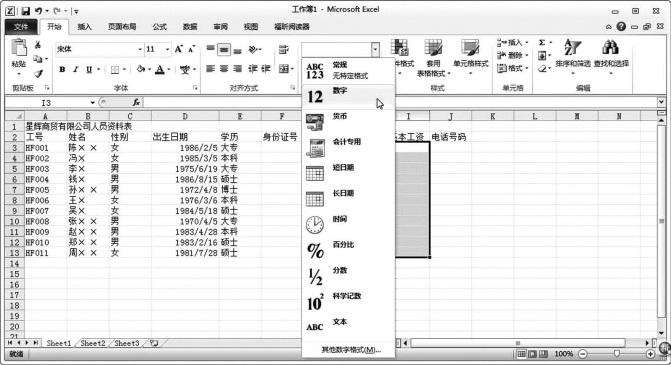Collapse the number format dropdown arrow
671x365 pixels.
click(375, 50)
